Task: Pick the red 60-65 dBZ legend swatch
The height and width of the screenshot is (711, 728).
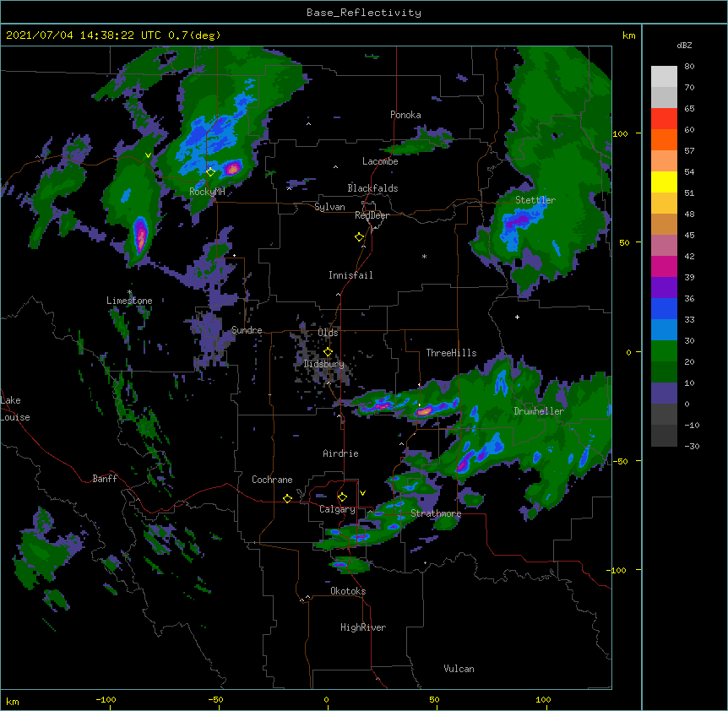Action: pyautogui.click(x=664, y=119)
